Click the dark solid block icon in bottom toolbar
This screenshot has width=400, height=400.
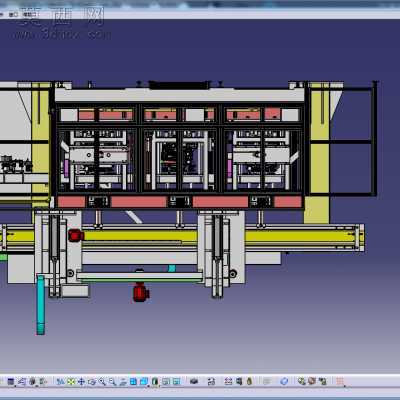194,381
